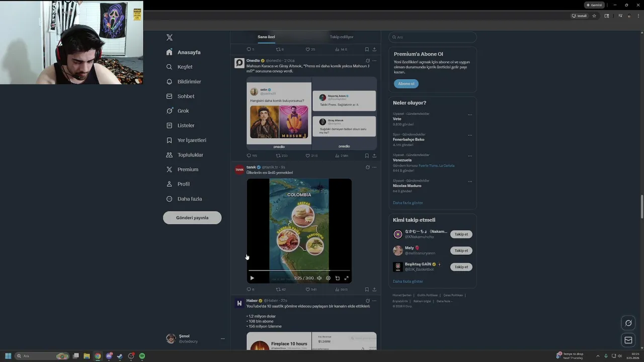Switch to Takip ediliyor tab

[342, 37]
